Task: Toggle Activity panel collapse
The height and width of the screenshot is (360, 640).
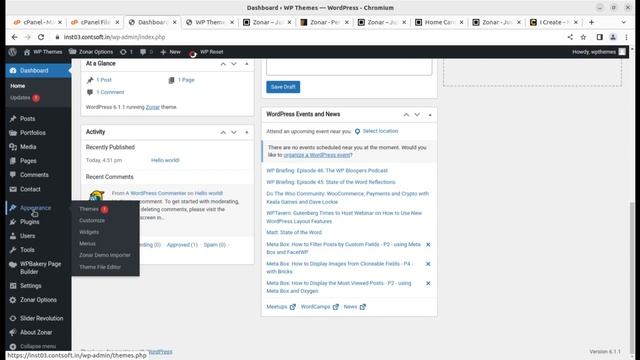Action: (x=247, y=132)
